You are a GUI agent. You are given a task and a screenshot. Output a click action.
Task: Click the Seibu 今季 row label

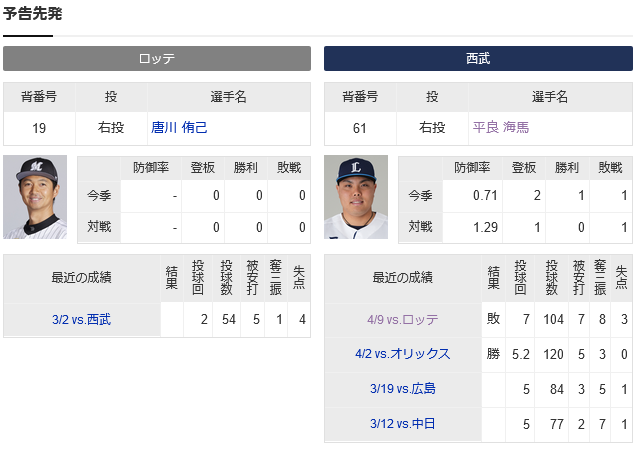click(420, 196)
